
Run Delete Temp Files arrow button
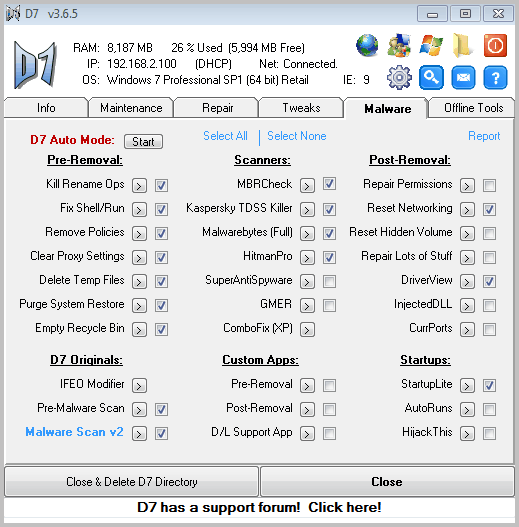139,281
